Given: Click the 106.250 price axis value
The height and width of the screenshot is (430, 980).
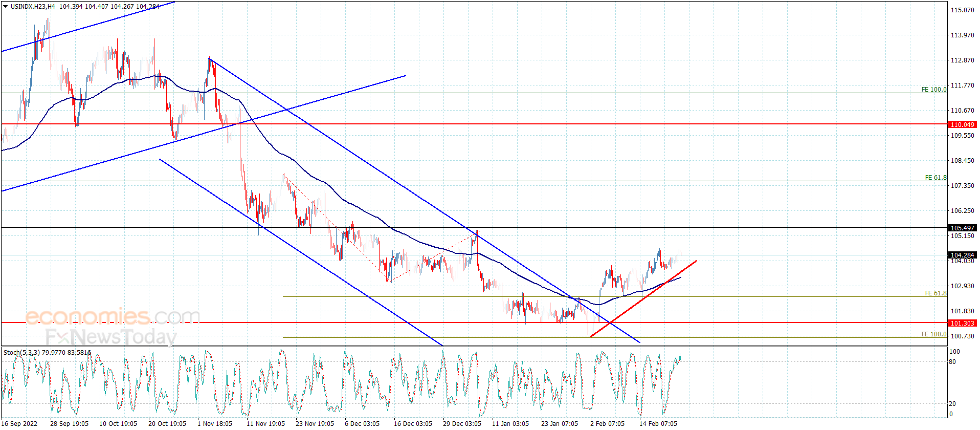Looking at the screenshot, I should click(962, 210).
